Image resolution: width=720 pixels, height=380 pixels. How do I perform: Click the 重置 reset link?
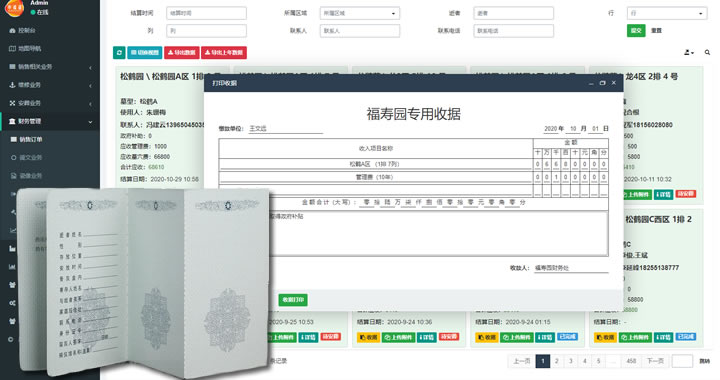point(657,31)
